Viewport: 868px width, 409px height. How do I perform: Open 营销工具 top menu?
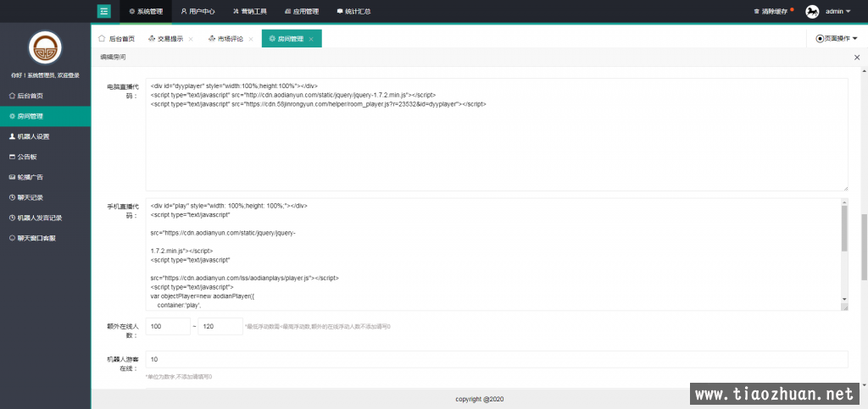point(250,11)
